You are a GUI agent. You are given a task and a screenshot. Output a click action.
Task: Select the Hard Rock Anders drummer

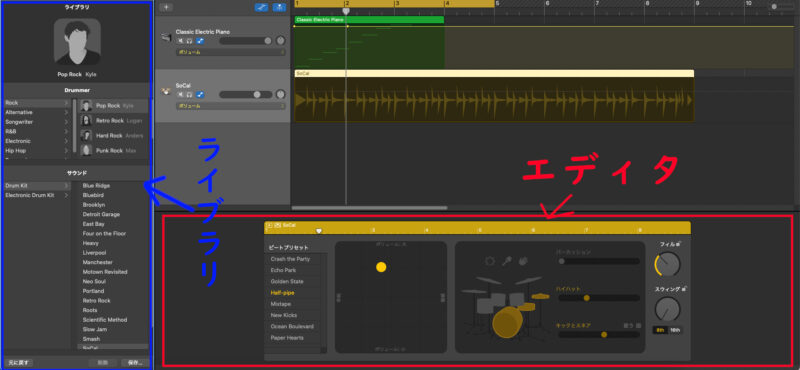pos(114,136)
